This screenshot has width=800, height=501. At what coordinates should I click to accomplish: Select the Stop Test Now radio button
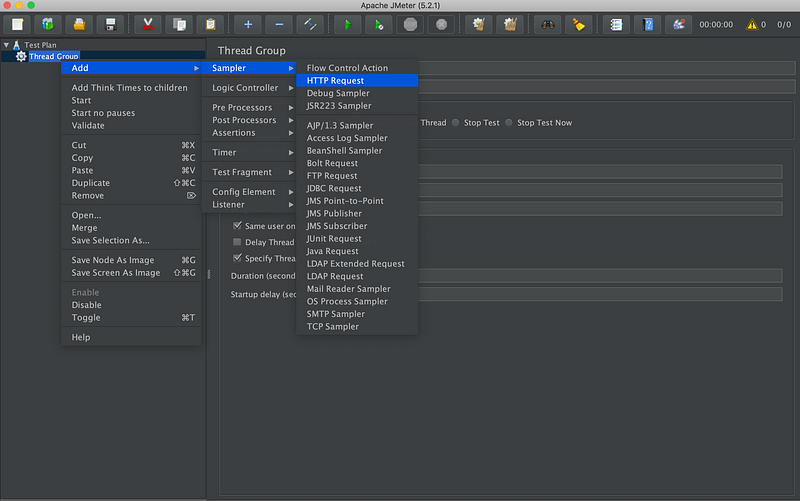510,123
